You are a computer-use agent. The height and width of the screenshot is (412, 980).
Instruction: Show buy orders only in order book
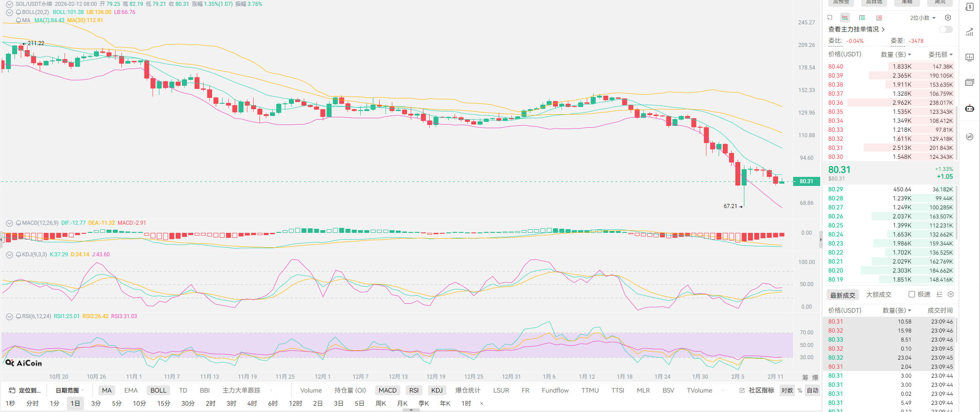click(862, 18)
